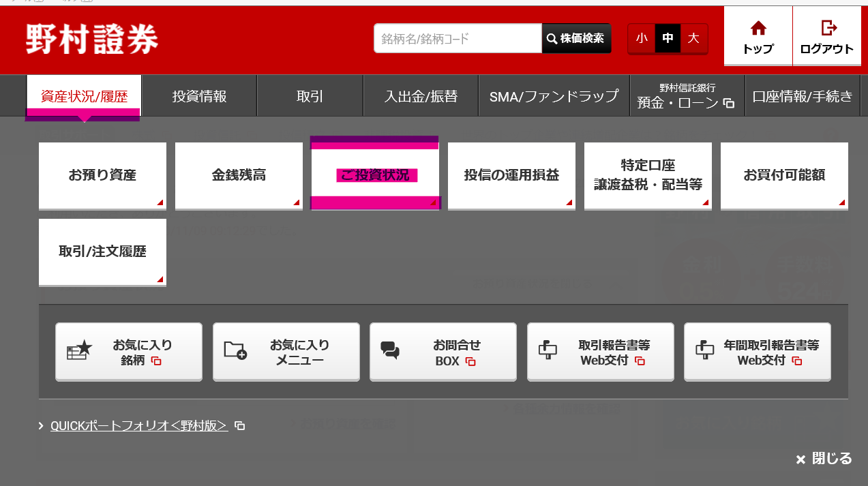
Task: Click the 銘柄名/銘柄コード search field
Action: tap(458, 39)
